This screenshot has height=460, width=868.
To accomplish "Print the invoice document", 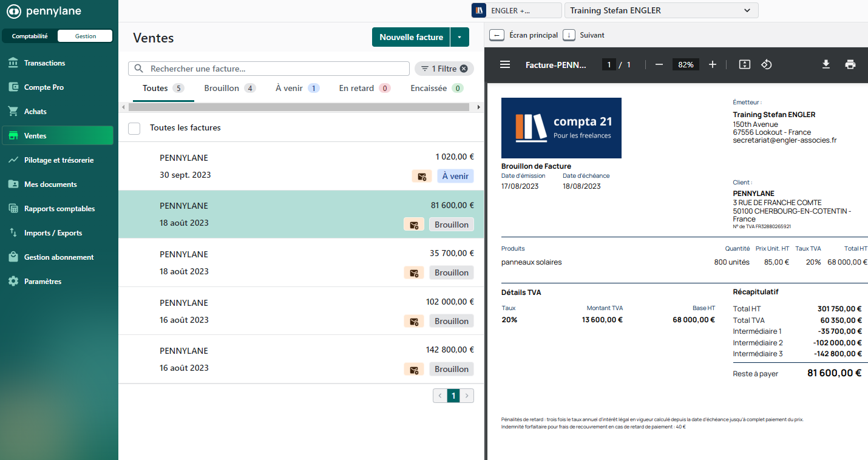I will pos(850,64).
